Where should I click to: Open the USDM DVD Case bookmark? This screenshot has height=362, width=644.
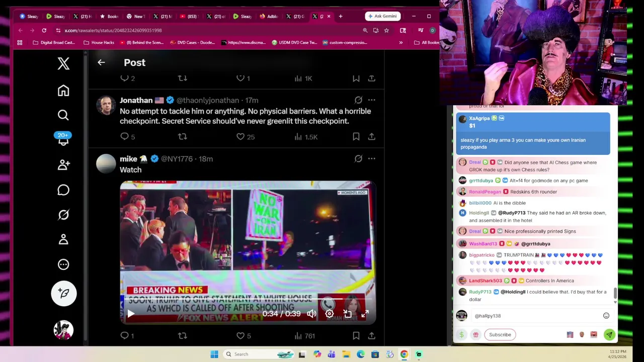click(x=294, y=43)
